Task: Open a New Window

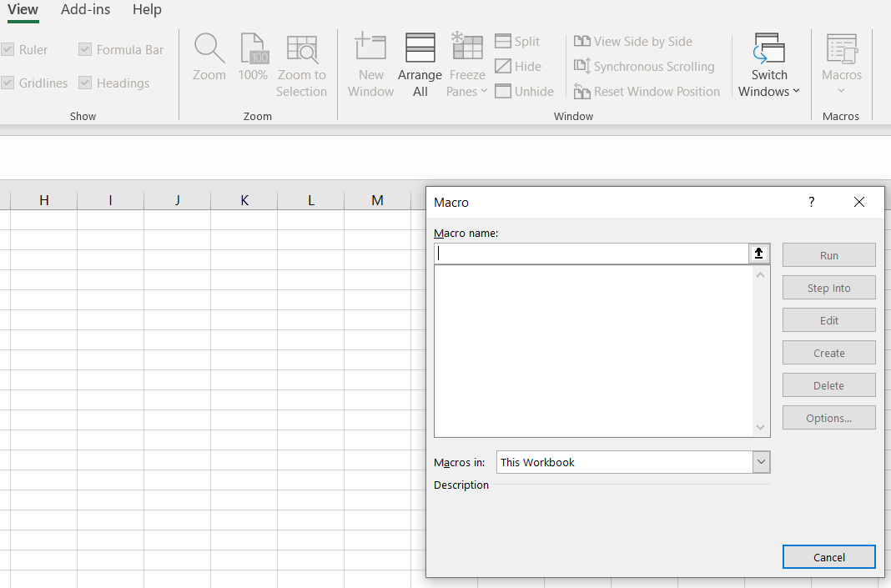Action: [x=370, y=65]
